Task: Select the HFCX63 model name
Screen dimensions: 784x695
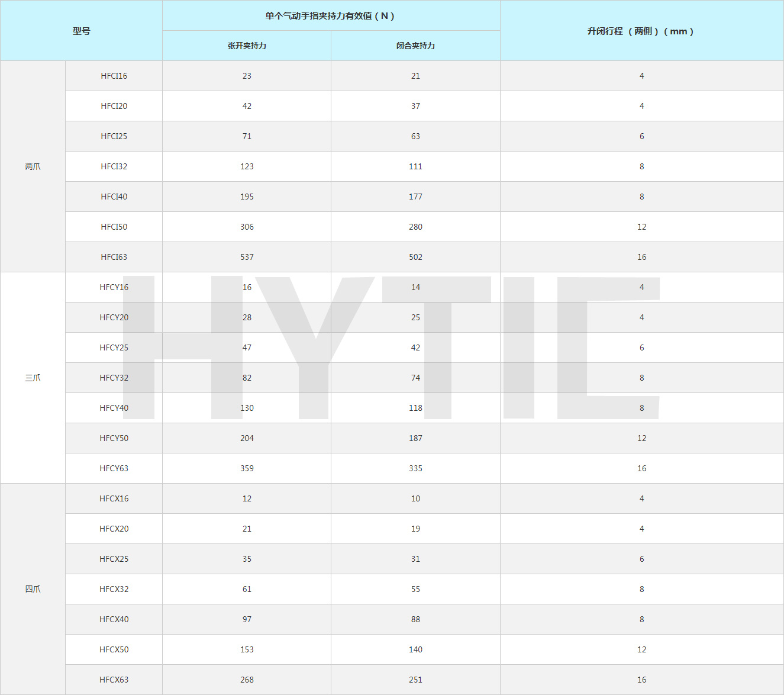Action: tap(114, 680)
